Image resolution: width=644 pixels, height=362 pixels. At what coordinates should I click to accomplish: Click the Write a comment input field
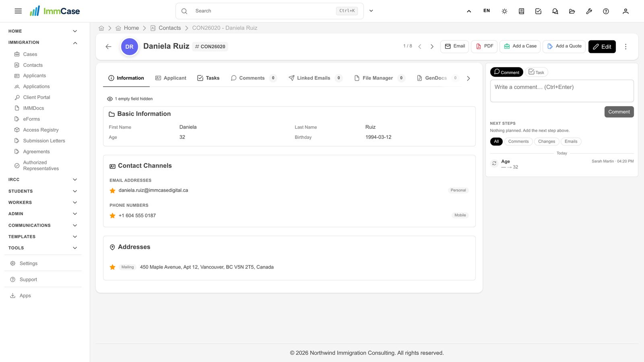[x=562, y=91]
